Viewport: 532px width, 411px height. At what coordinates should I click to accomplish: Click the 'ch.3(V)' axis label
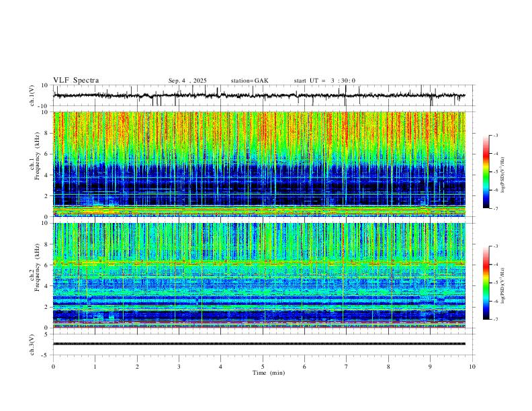tap(32, 345)
